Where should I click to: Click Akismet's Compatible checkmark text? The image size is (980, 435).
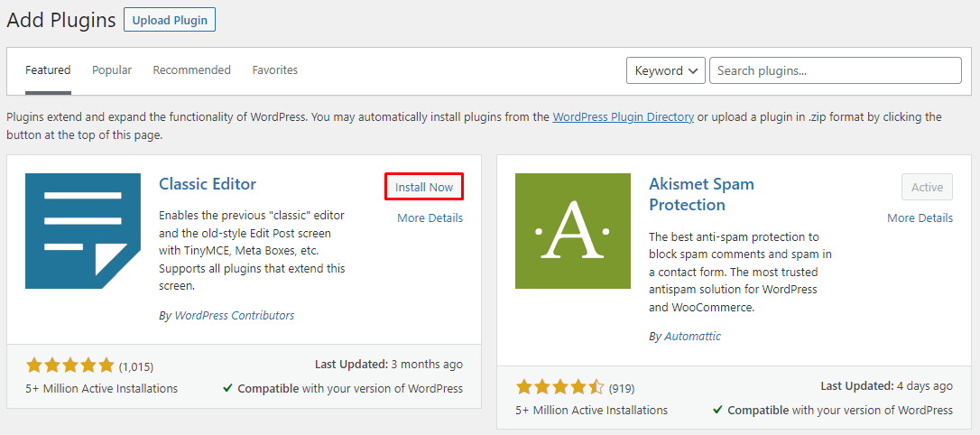pos(833,411)
